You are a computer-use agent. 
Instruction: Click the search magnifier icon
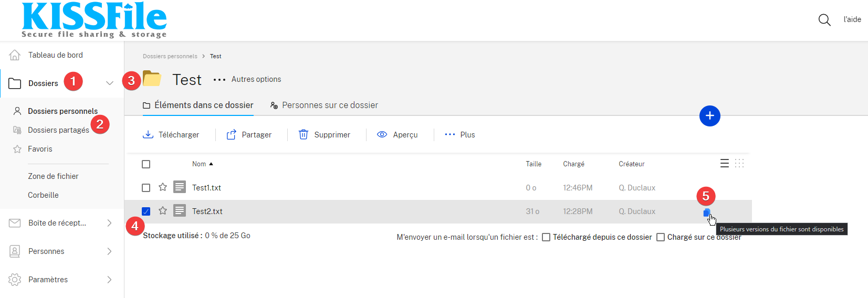[x=824, y=20]
